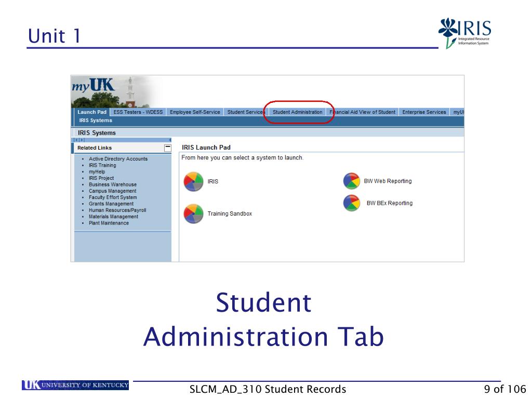Click the right navigation history arrow

82,140
